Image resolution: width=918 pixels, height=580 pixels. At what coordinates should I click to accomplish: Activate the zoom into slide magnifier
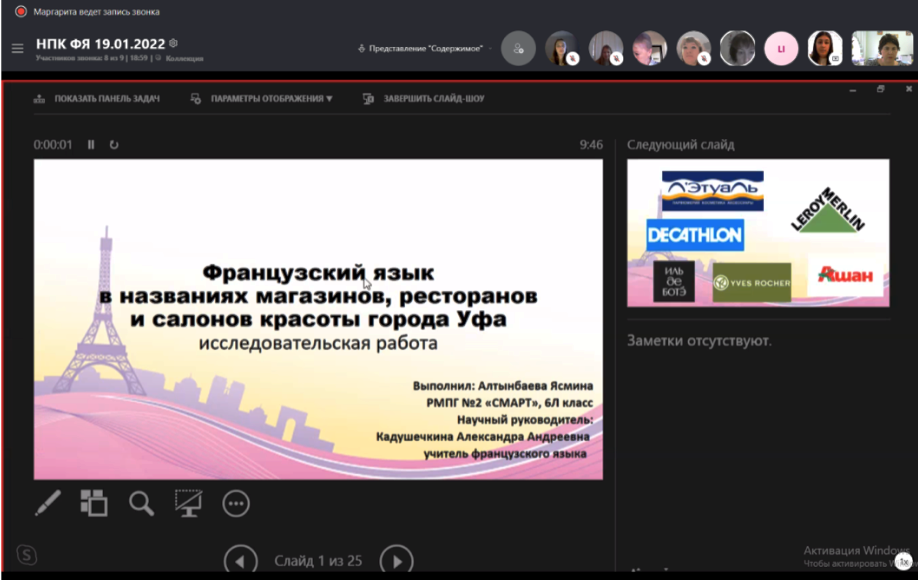click(141, 503)
